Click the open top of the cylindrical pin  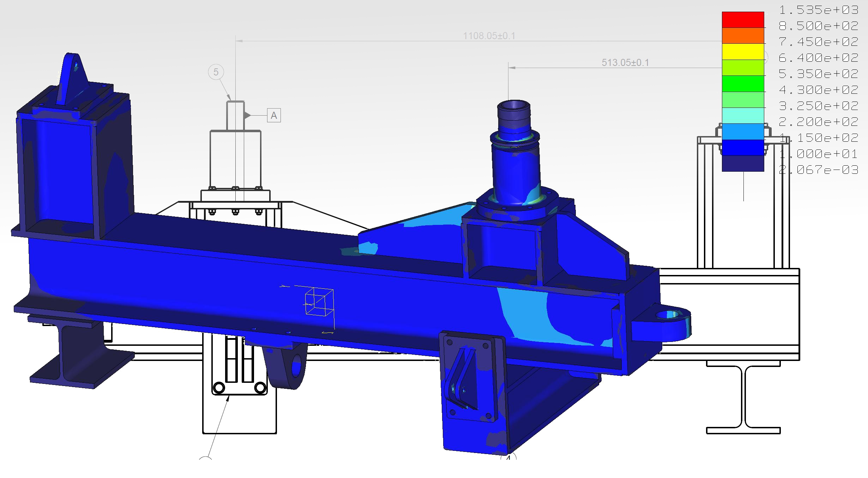[513, 105]
